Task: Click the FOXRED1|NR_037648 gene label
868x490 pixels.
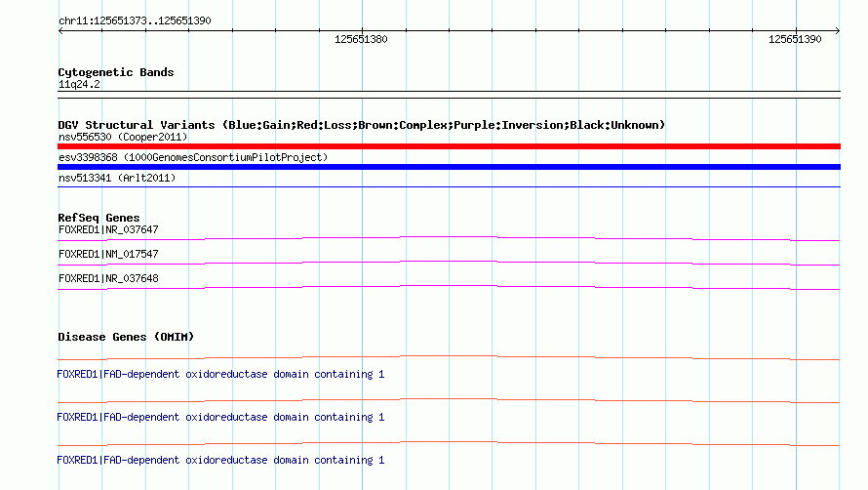Action: (108, 278)
